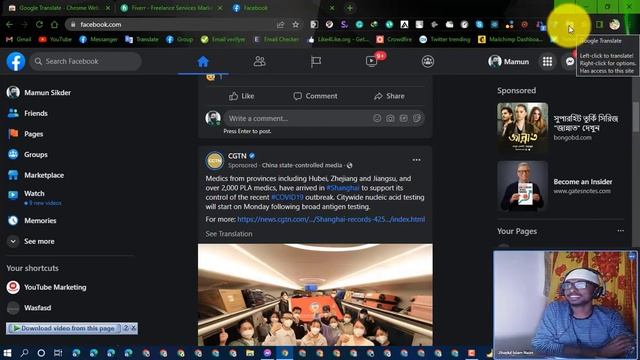Open Email Checker bookmark
This screenshot has width=640, height=360.
277,39
